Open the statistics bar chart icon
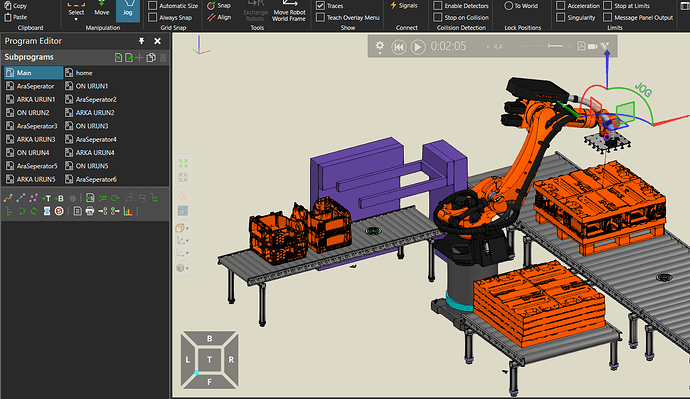 [x=128, y=212]
